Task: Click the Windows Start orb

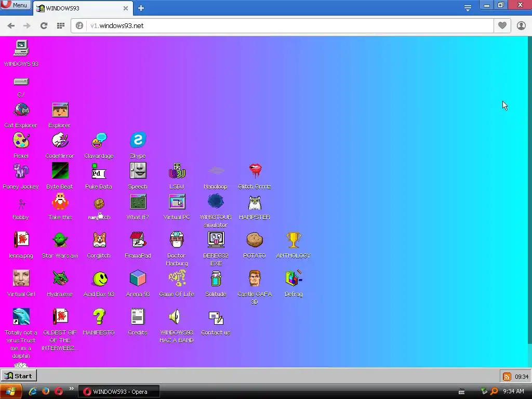Action: pyautogui.click(x=10, y=392)
